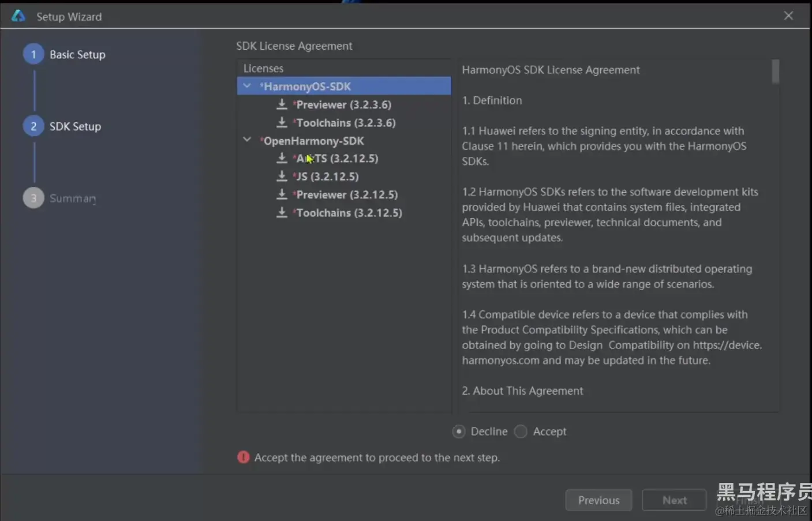Click download icon beside Toolchains (3.2.12.5)
The width and height of the screenshot is (812, 521).
coord(282,212)
